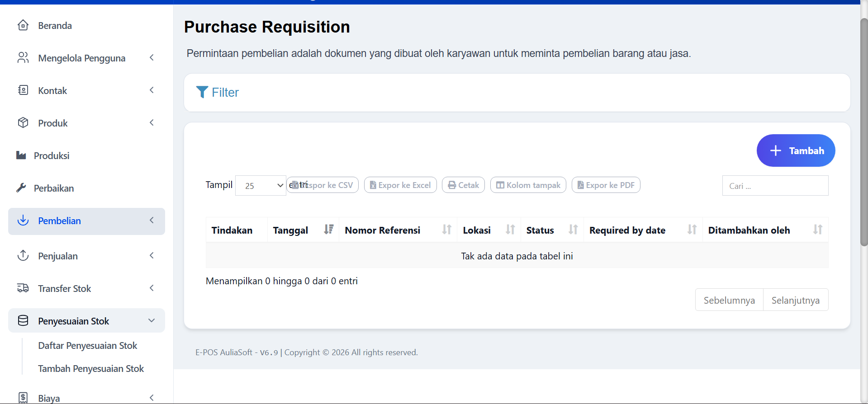Select the Penjualan sidebar menu
Screen dimensions: 868x404
click(x=58, y=256)
